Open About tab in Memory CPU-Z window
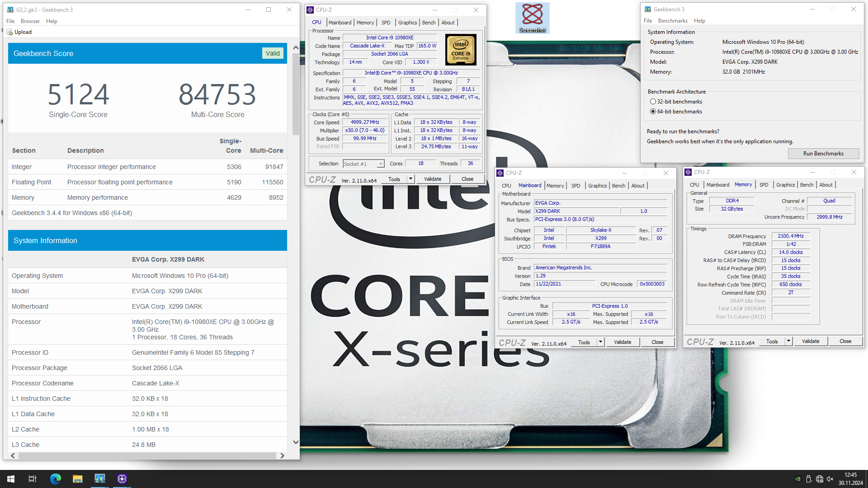 click(826, 185)
